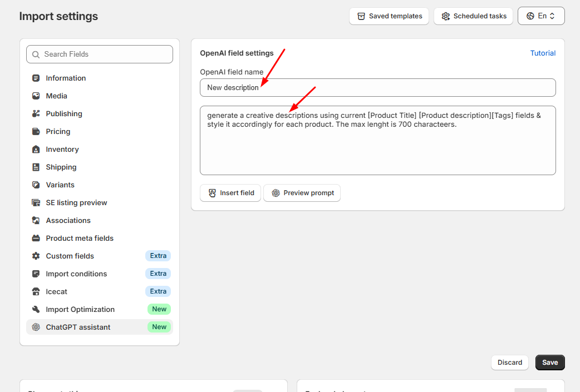This screenshot has width=580, height=392.
Task: Click the OpenAI icon on Preview prompt
Action: coord(276,193)
